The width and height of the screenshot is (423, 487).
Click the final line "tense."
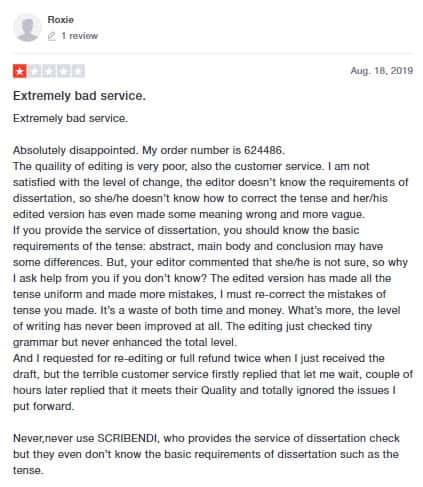click(x=28, y=470)
